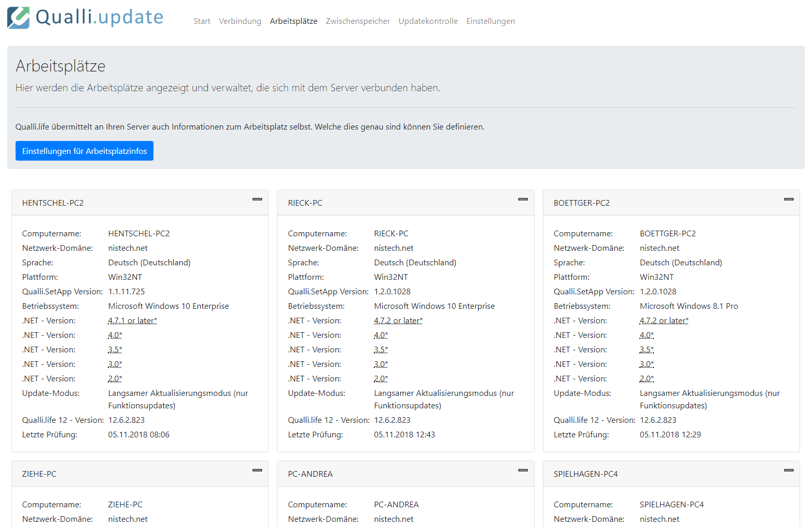Click Microsoft Windows 10 Enterprise in HENTSCHEL-PC2
The image size is (812, 527).
(169, 306)
